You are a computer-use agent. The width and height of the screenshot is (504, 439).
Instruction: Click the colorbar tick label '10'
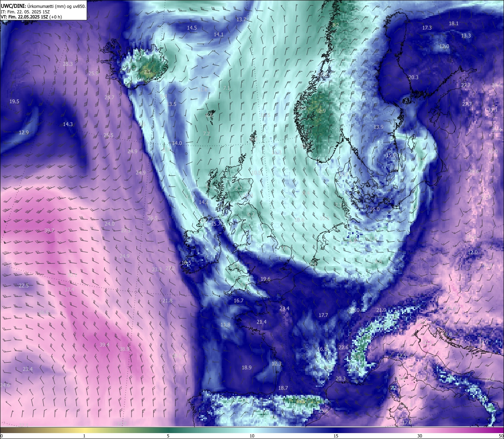click(x=252, y=436)
